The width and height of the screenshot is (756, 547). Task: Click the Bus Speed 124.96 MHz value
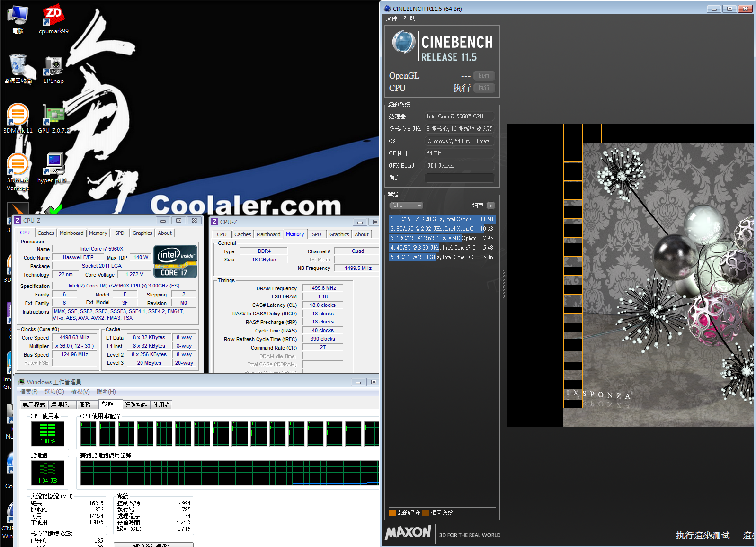coord(74,355)
